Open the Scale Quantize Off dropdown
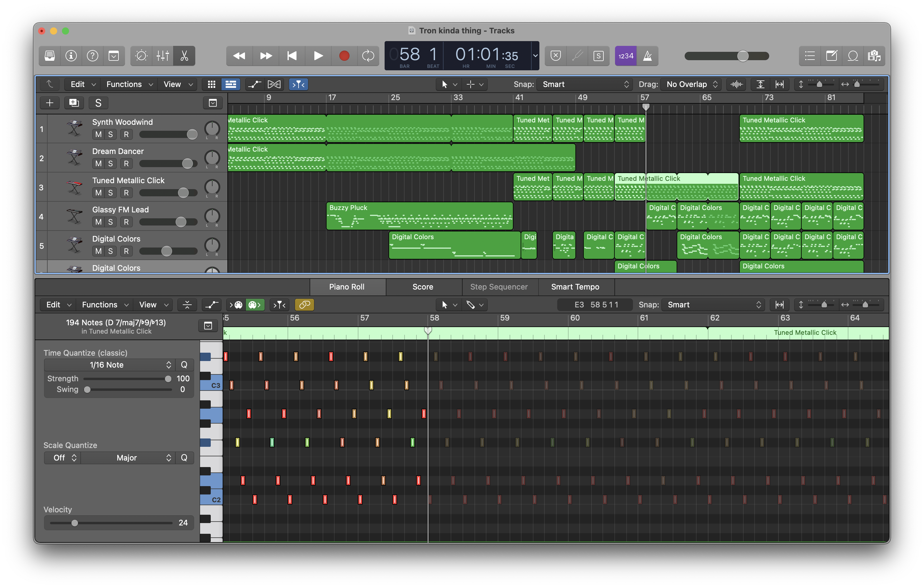Screen dimensions: 924x588 click(63, 458)
